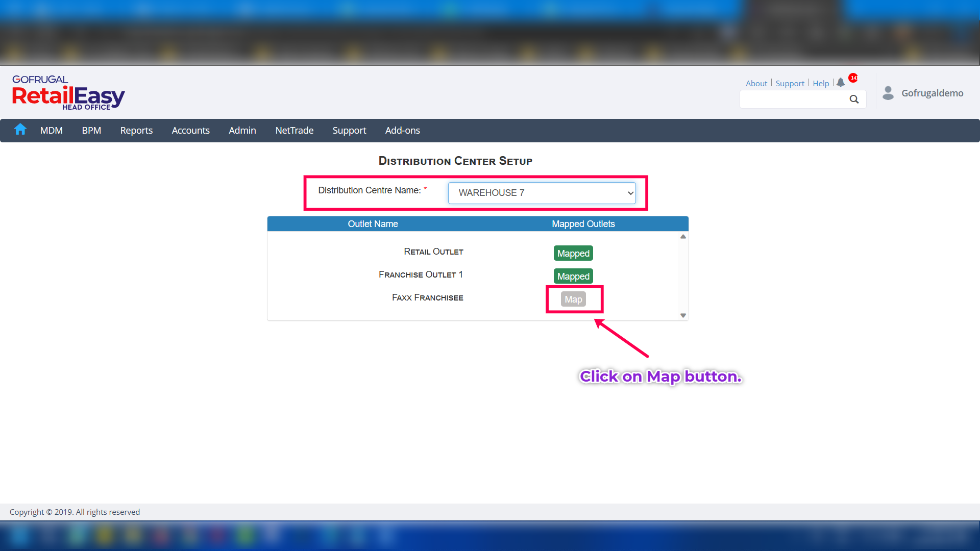Open the Accounts menu
980x551 pixels.
(x=190, y=131)
